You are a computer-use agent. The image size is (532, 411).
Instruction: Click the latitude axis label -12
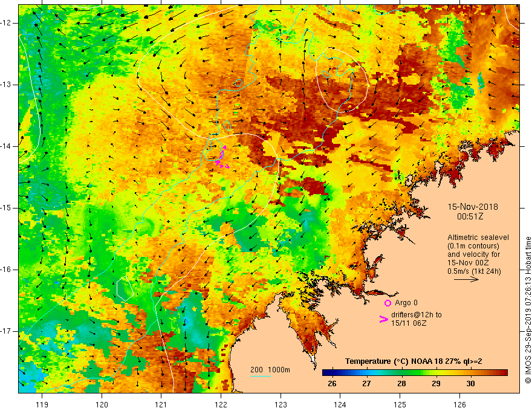[x=7, y=23]
